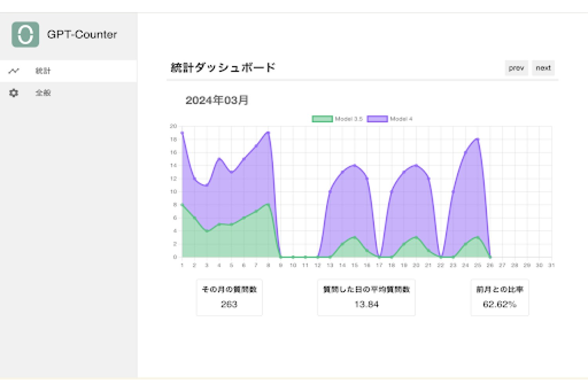Viewport: 588px width, 392px height.
Task: Toggle Model 4 legend swatch
Action: point(377,119)
